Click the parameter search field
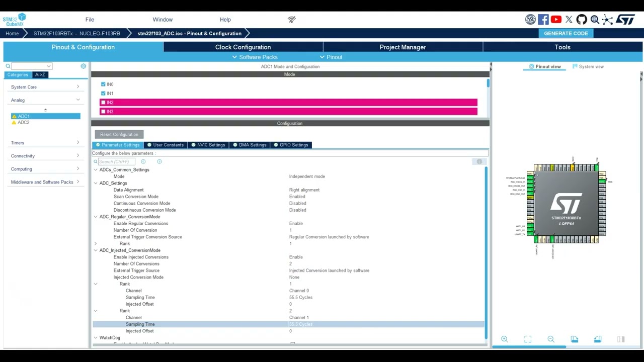Viewport: 644px width, 362px height. click(117, 161)
